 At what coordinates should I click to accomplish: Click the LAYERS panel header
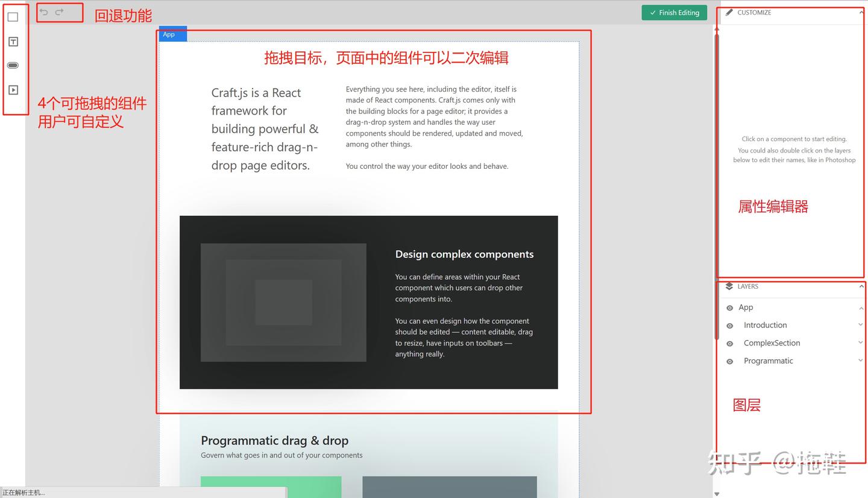point(747,286)
